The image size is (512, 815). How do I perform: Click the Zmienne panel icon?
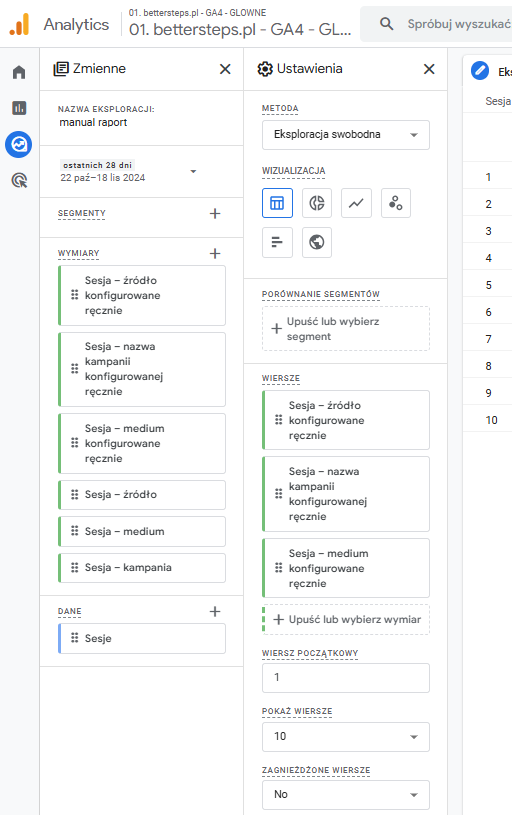(61, 69)
